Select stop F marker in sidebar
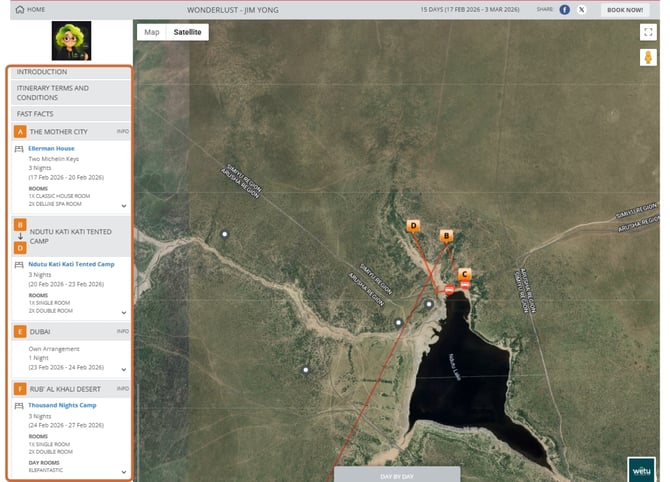 20,389
